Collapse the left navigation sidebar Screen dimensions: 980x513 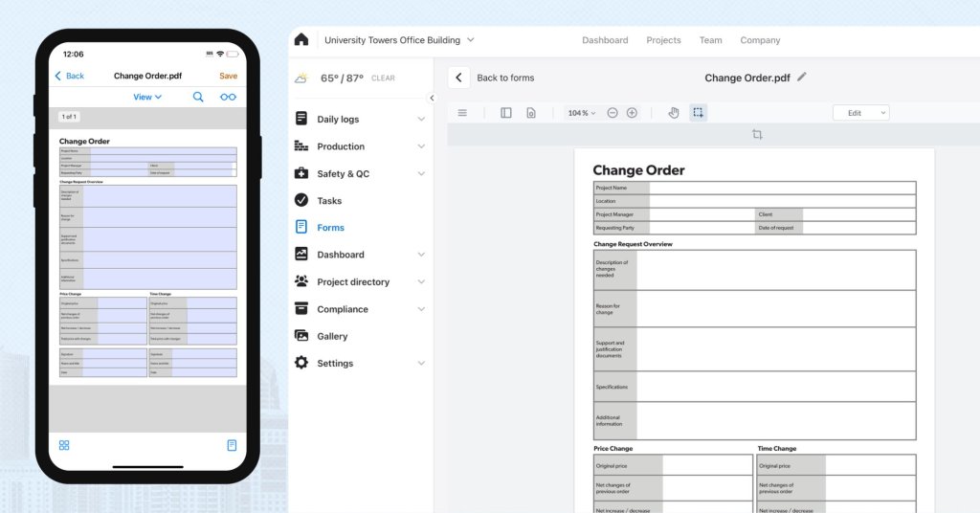432,98
